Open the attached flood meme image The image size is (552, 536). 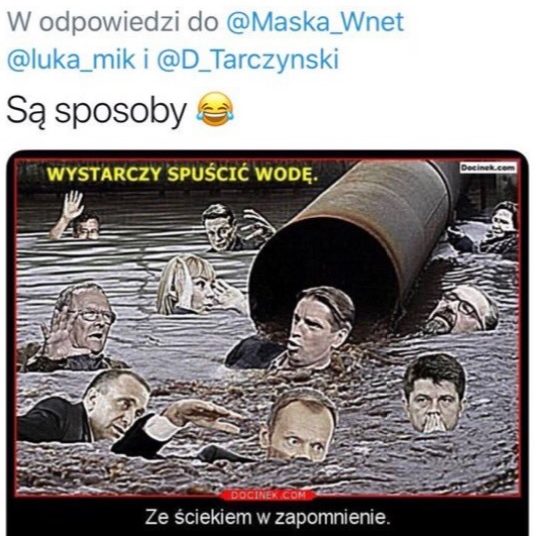(268, 343)
